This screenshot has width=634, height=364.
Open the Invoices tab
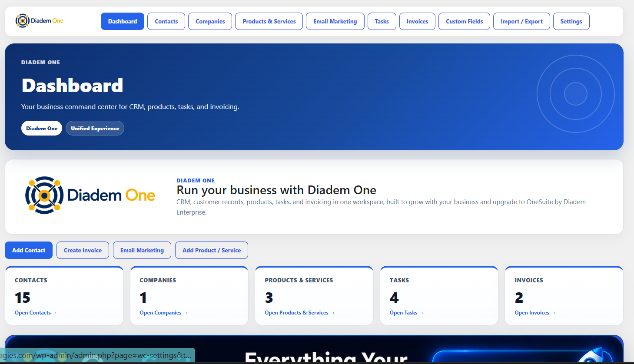417,21
